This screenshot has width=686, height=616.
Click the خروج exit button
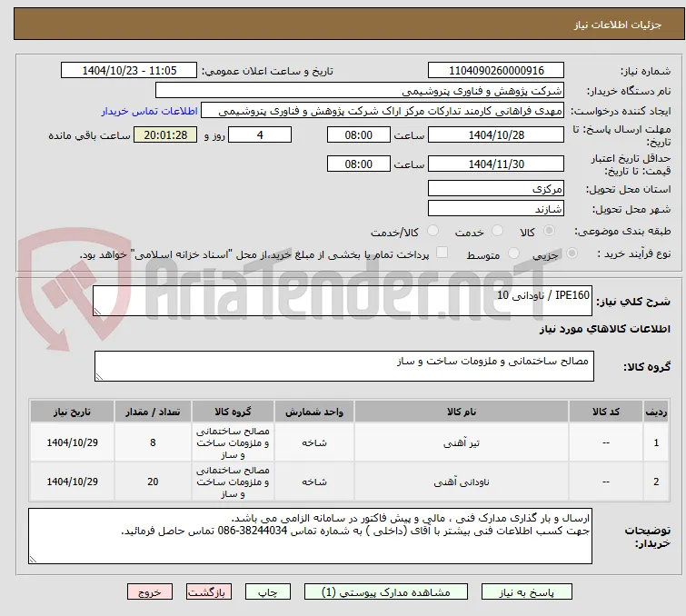pyautogui.click(x=150, y=592)
